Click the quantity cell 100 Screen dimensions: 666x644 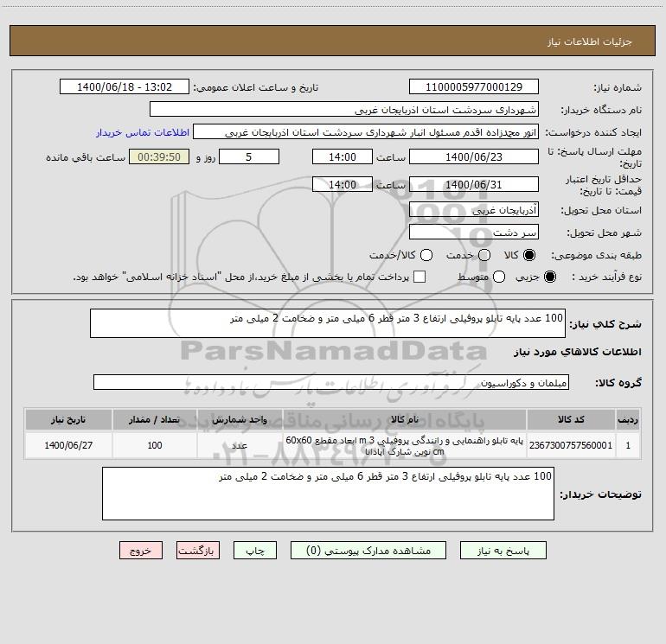[155, 445]
